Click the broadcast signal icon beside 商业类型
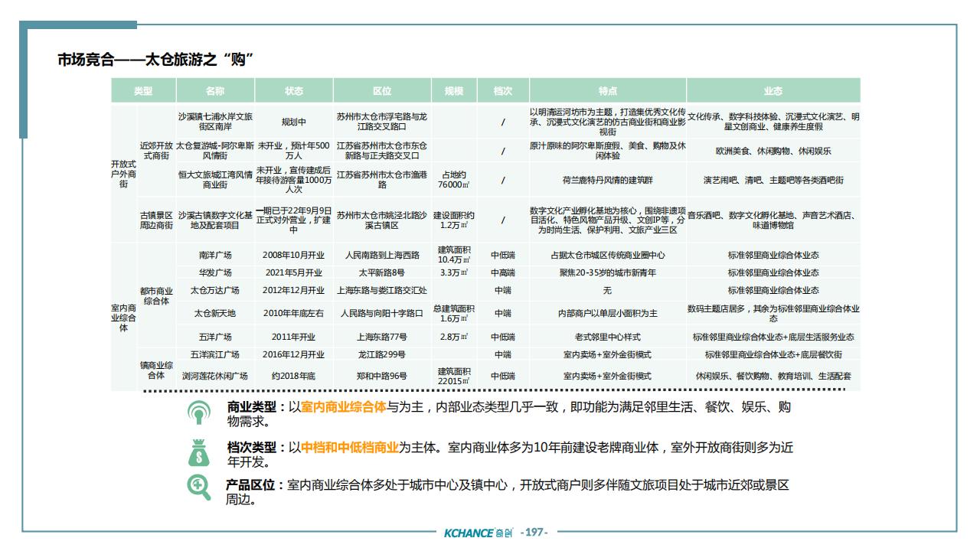This screenshot has width=980, height=551. point(199,412)
